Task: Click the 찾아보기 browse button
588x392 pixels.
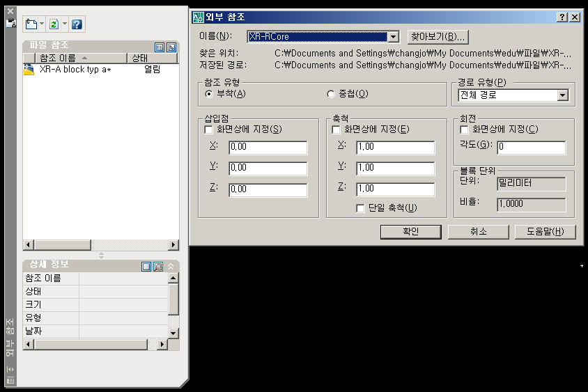Action: (x=437, y=37)
